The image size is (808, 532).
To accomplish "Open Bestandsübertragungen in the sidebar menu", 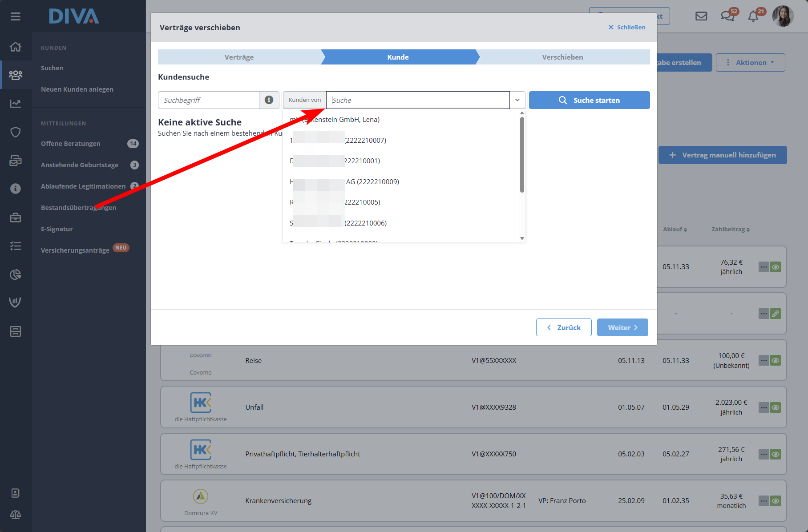I will tap(78, 208).
